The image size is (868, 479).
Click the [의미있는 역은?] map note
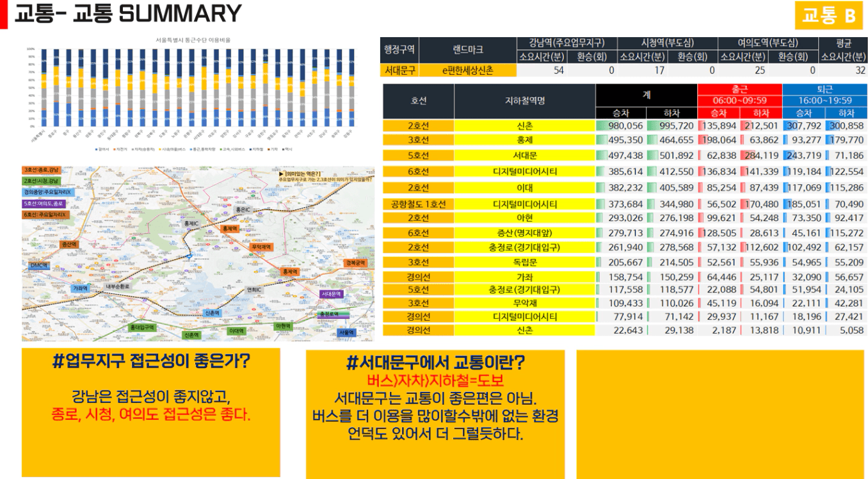[x=324, y=176]
